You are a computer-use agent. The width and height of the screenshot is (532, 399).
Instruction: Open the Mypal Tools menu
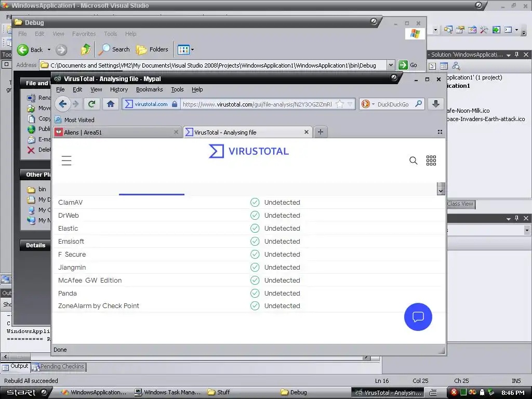point(177,89)
